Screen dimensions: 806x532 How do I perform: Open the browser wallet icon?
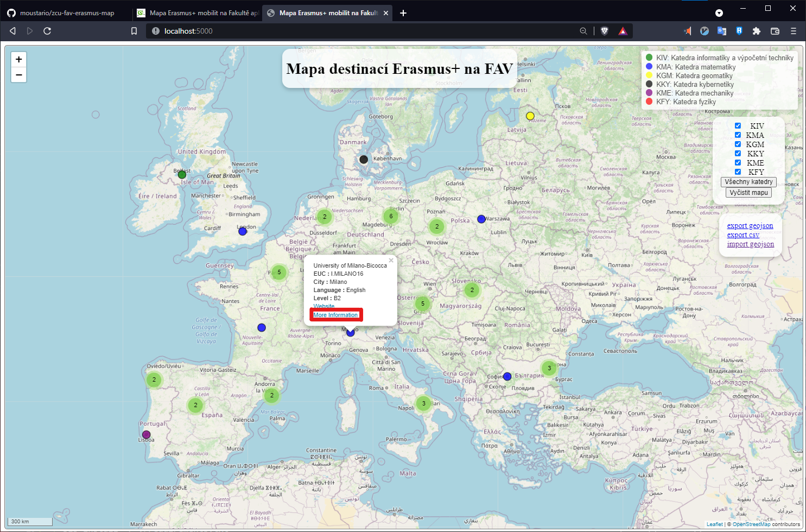(775, 31)
